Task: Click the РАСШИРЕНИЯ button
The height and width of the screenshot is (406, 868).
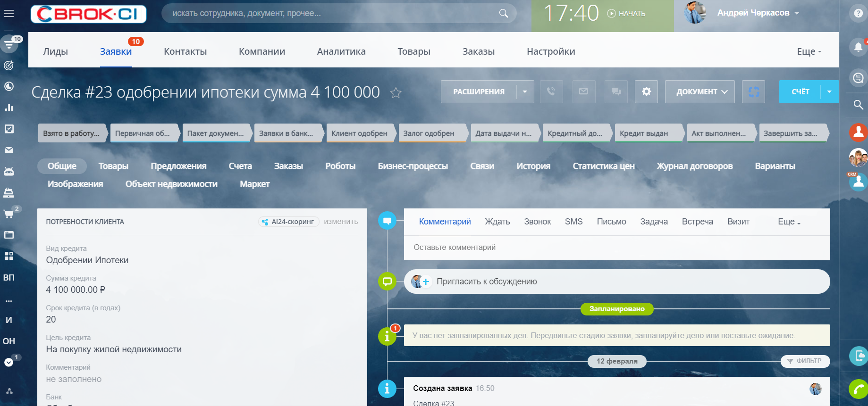Action: coord(479,91)
